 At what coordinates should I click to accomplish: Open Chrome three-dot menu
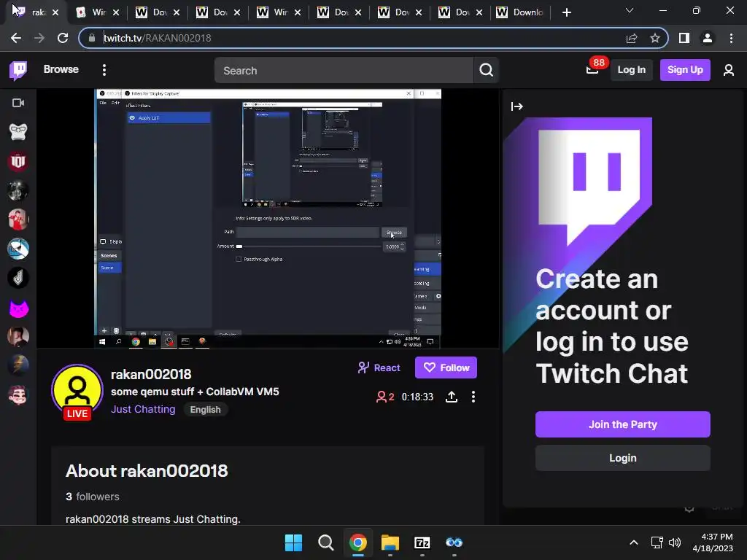tap(731, 38)
